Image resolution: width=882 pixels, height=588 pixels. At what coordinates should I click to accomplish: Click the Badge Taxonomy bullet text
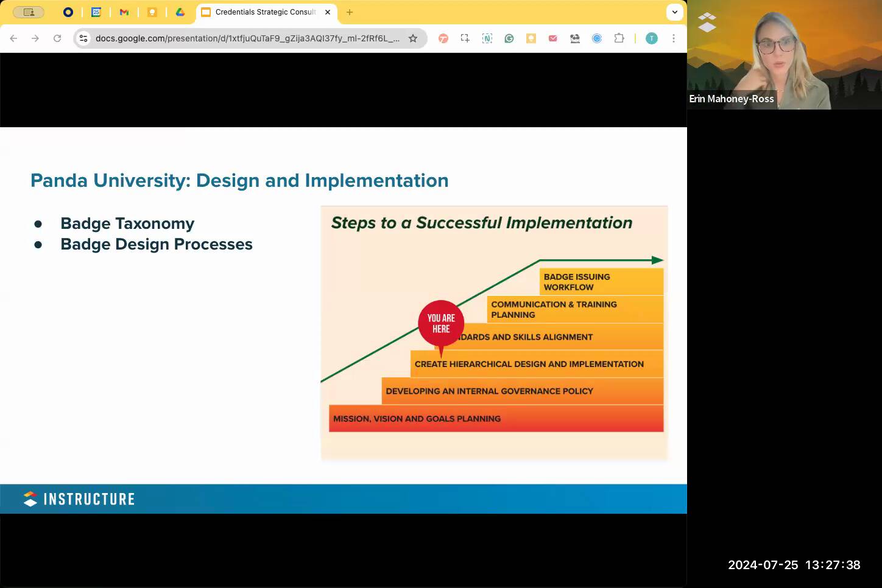(127, 223)
